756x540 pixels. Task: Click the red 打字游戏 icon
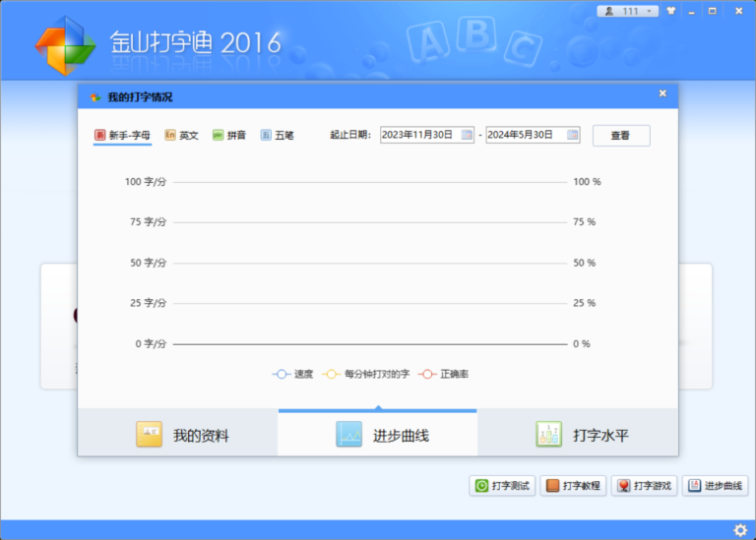click(624, 486)
